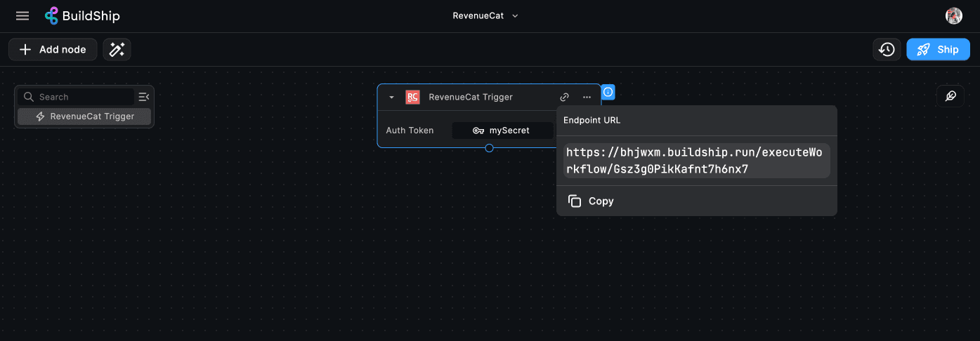
Task: Open the mySecret Auth Token selector
Action: 502,131
